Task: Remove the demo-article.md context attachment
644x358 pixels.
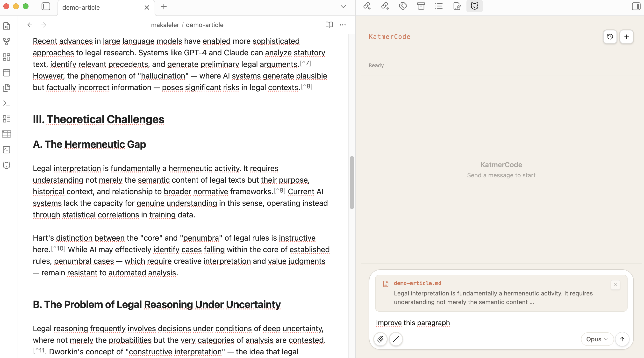Action: click(615, 285)
